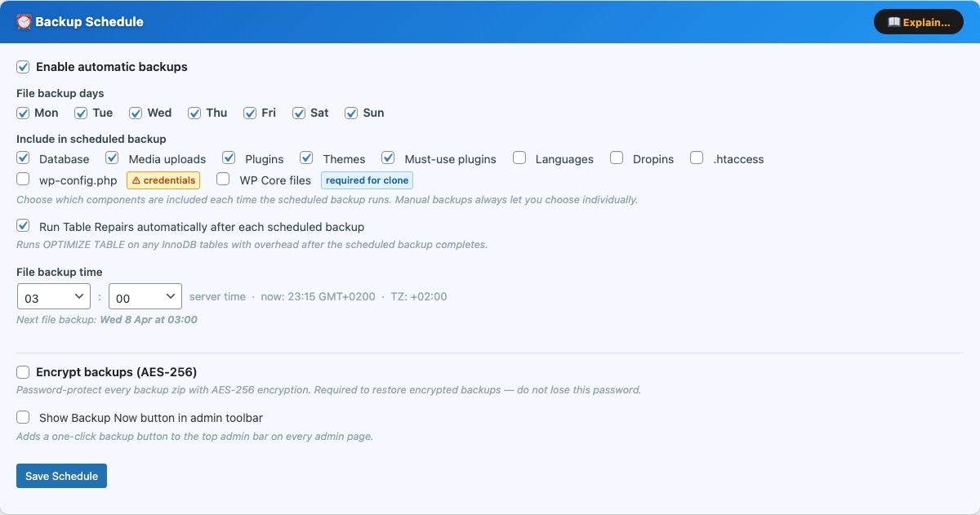
Task: Uncheck Media uploads component
Action: (113, 158)
